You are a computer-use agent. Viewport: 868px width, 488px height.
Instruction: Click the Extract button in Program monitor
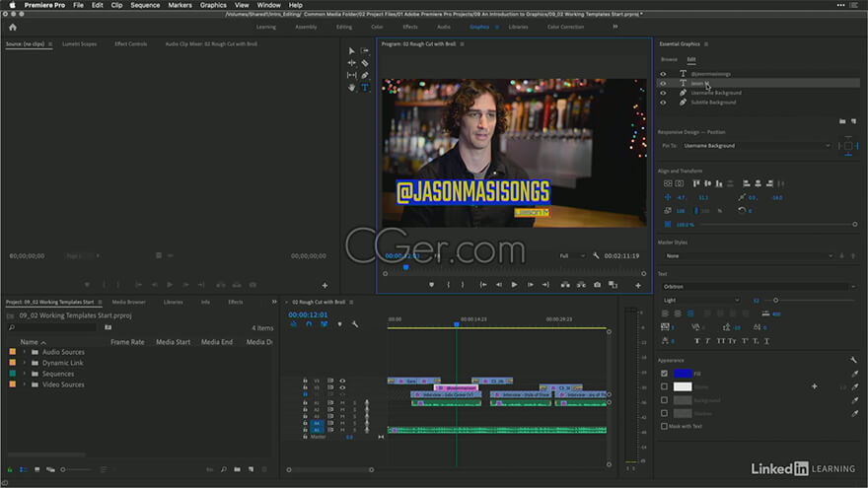click(x=581, y=284)
